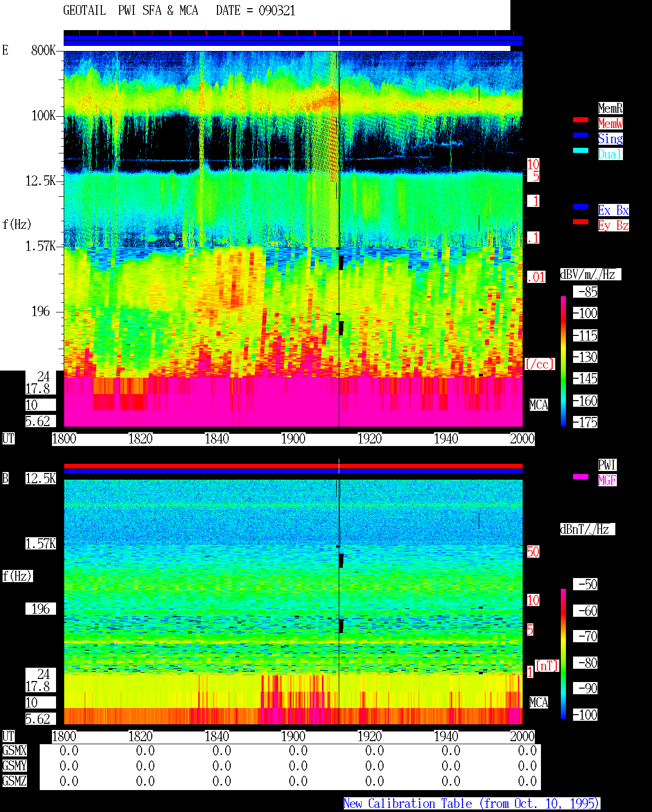Select the -160 color scale value
The image size is (652, 812).
[585, 401]
